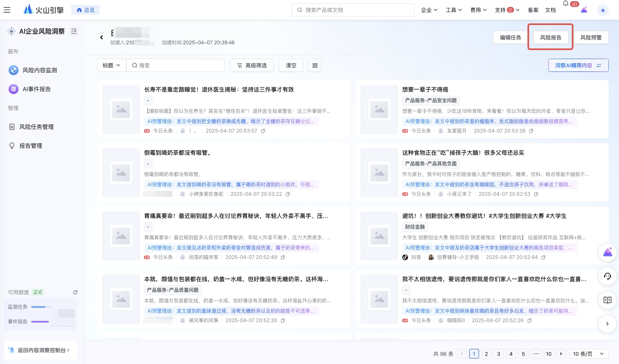Expand the 10 条/页 page size selector
This screenshot has width=619, height=364.
(x=589, y=354)
